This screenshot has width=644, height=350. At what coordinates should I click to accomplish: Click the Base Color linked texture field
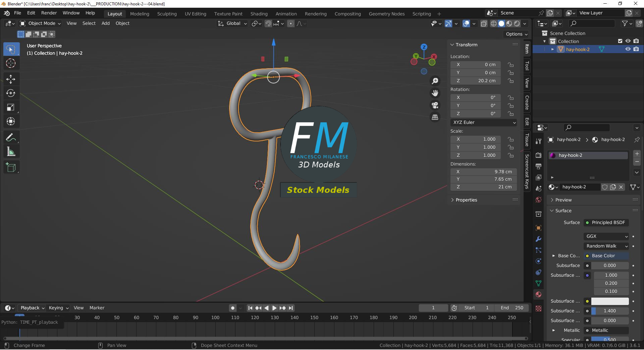click(606, 256)
